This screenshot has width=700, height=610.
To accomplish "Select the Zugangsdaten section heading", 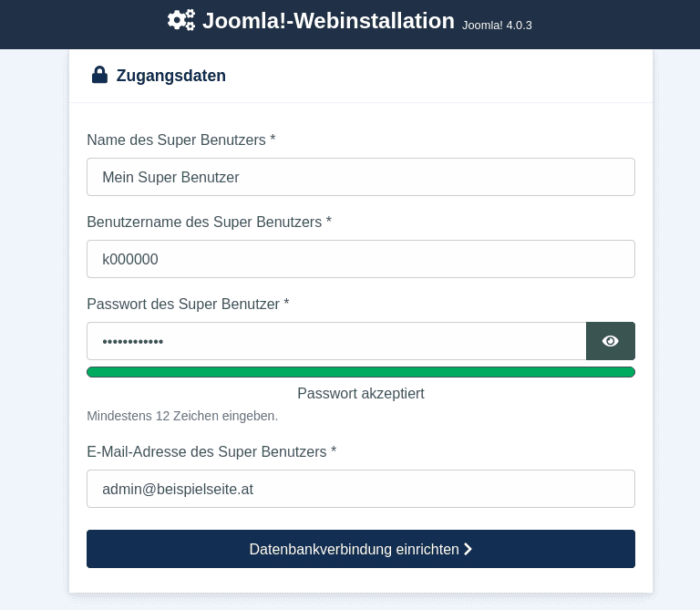I will click(171, 76).
